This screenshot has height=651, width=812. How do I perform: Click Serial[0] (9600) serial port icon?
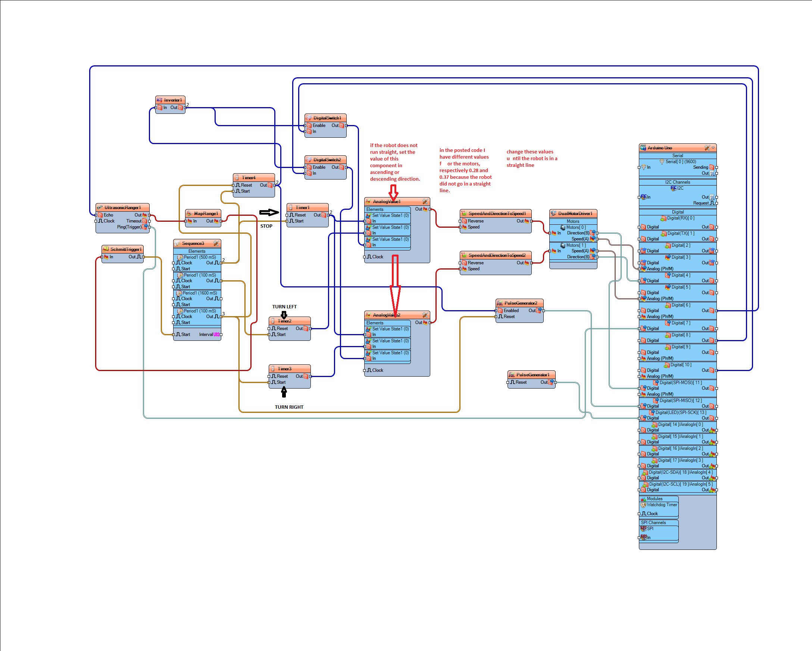[662, 162]
